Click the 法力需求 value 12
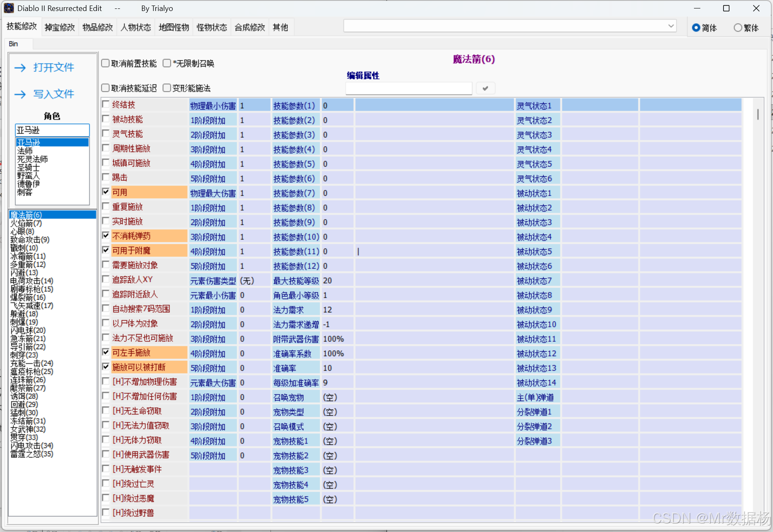The height and width of the screenshot is (532, 773). 337,310
